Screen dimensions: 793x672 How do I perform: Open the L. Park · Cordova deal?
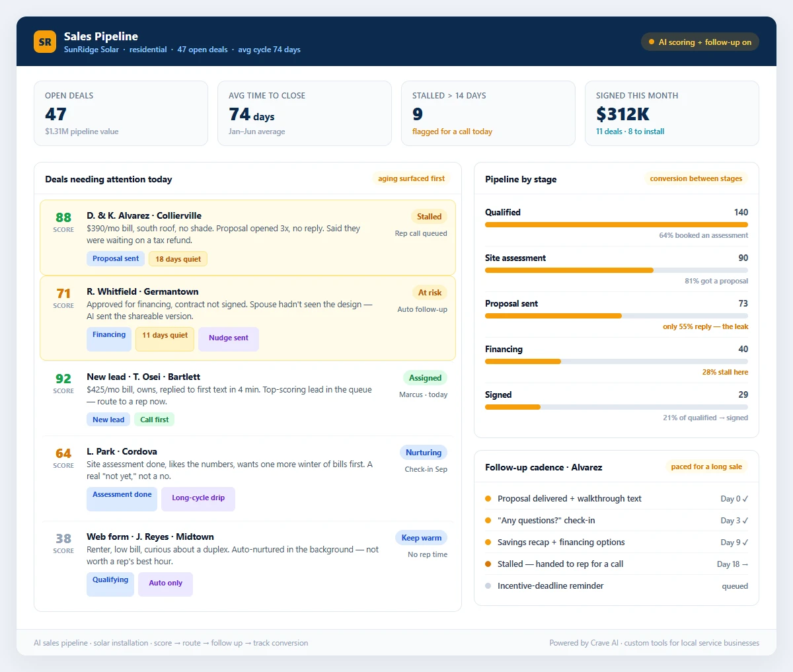click(248, 478)
